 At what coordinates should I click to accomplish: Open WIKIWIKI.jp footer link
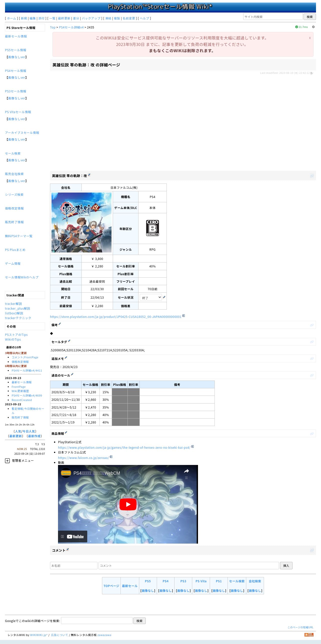pos(39,635)
